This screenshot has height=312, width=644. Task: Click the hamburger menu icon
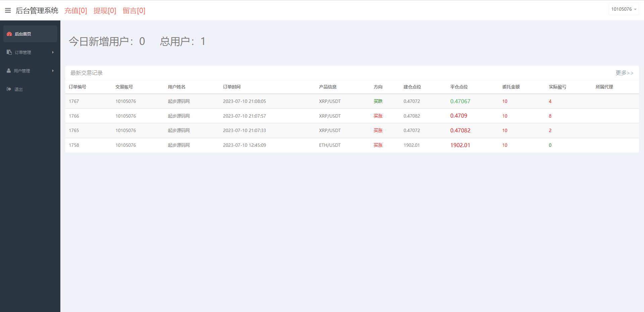[8, 10]
